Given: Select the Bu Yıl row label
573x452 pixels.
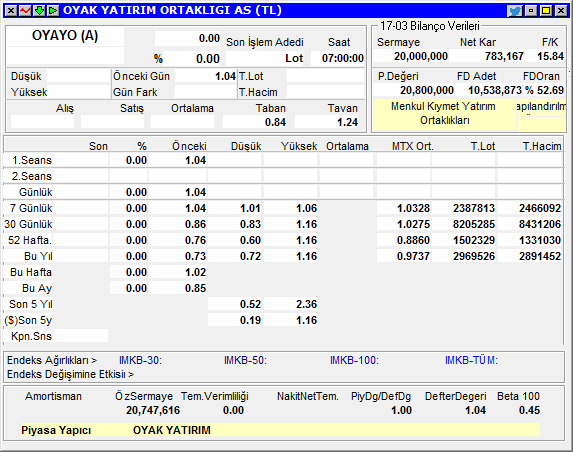Looking at the screenshot, I should pyautogui.click(x=38, y=256).
